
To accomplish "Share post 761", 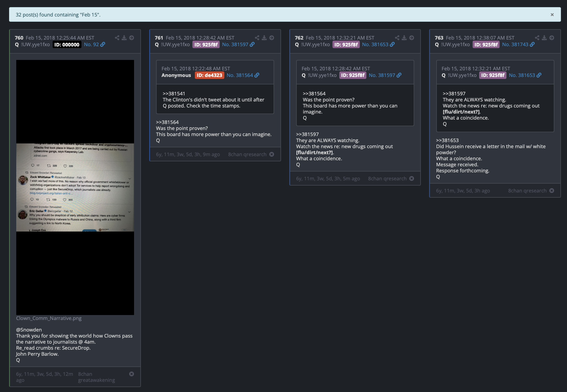I will pyautogui.click(x=257, y=38).
